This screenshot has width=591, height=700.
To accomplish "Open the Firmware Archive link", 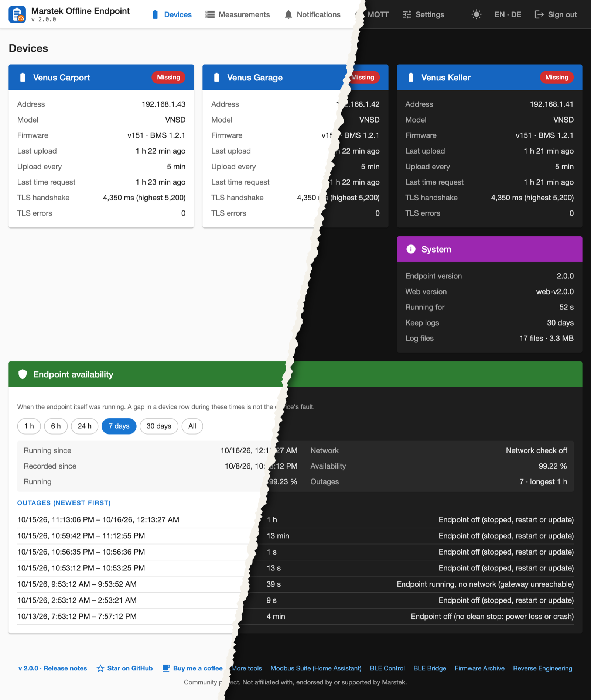I will (x=479, y=668).
